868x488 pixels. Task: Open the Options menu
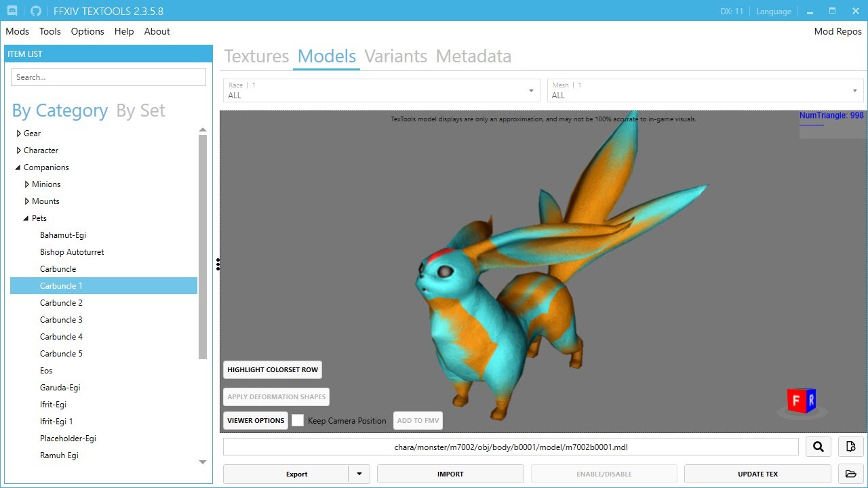(87, 31)
